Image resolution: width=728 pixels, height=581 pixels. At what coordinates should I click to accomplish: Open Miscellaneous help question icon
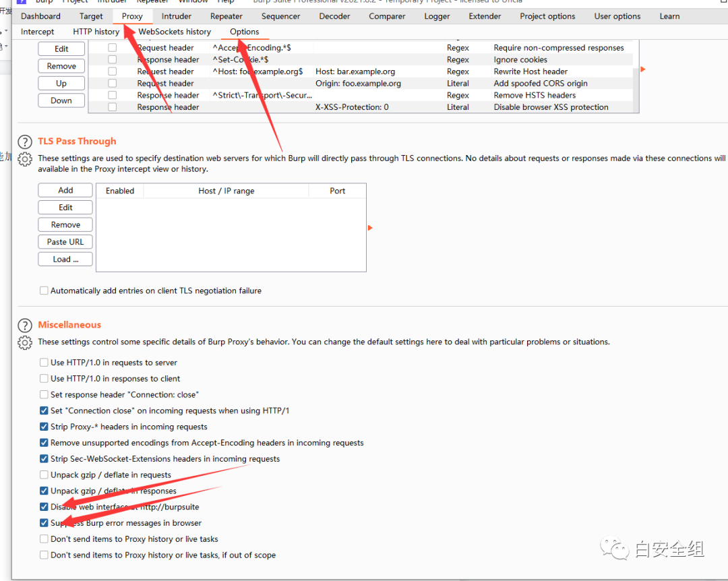[x=25, y=325]
